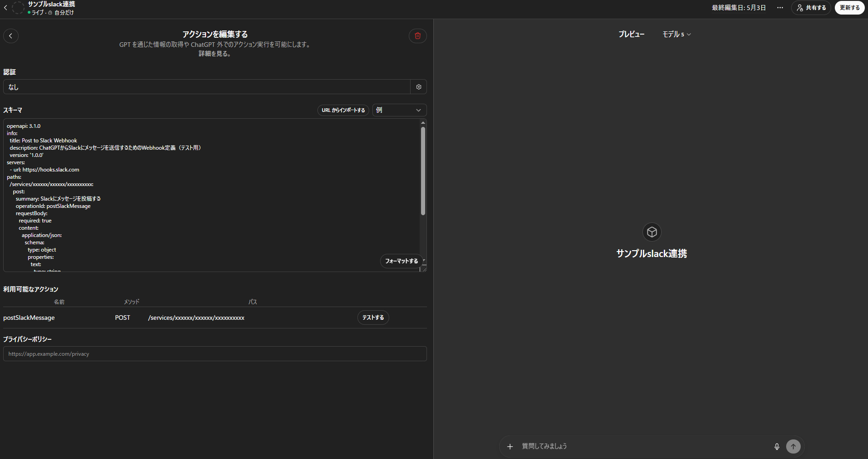Viewport: 868px width, 459px height.
Task: Click URL からインポートする button
Action: 343,110
